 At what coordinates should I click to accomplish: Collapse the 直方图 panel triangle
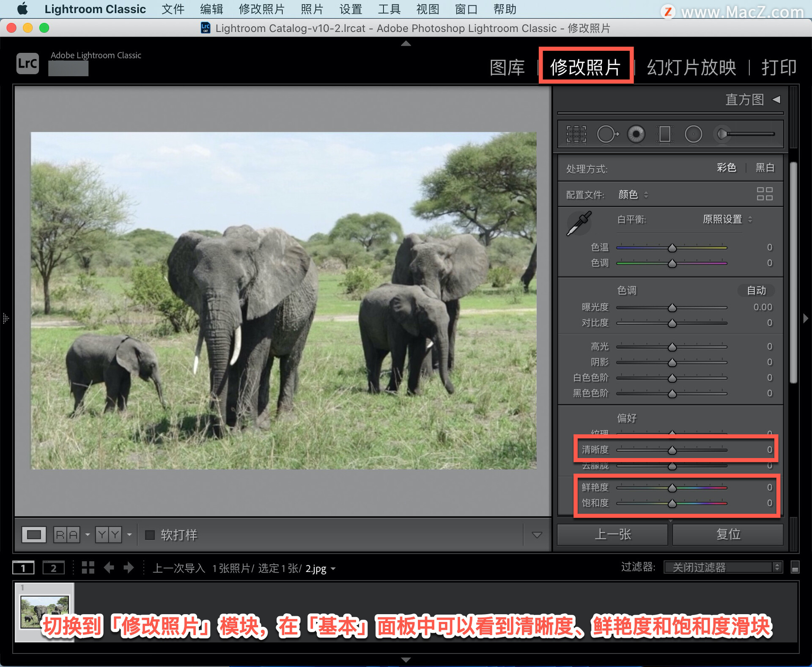coord(776,99)
